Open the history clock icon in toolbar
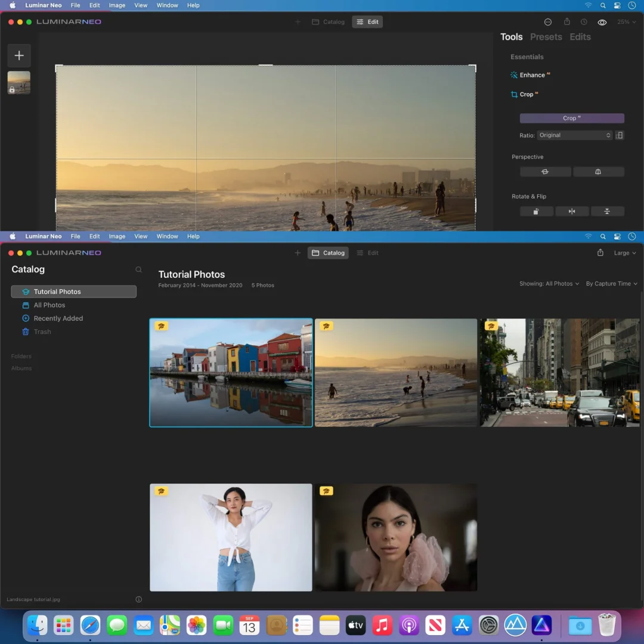Viewport: 644px width, 644px height. 584,22
